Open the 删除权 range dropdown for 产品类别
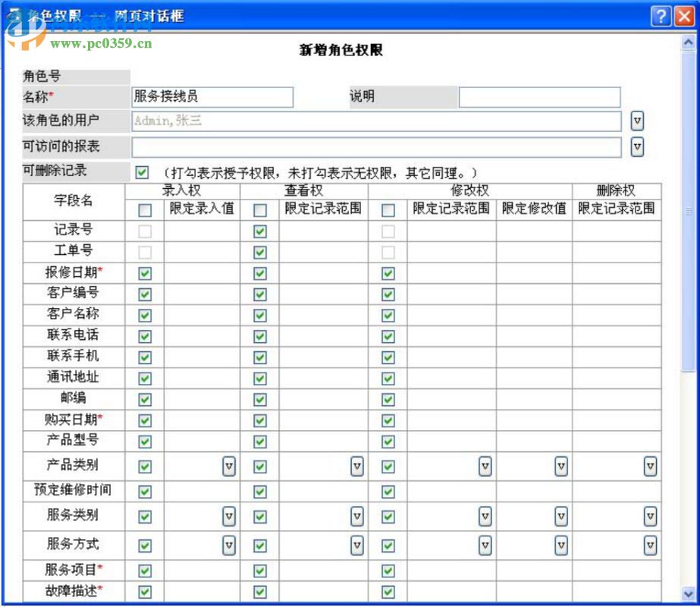Image resolution: width=700 pixels, height=607 pixels. (649, 466)
